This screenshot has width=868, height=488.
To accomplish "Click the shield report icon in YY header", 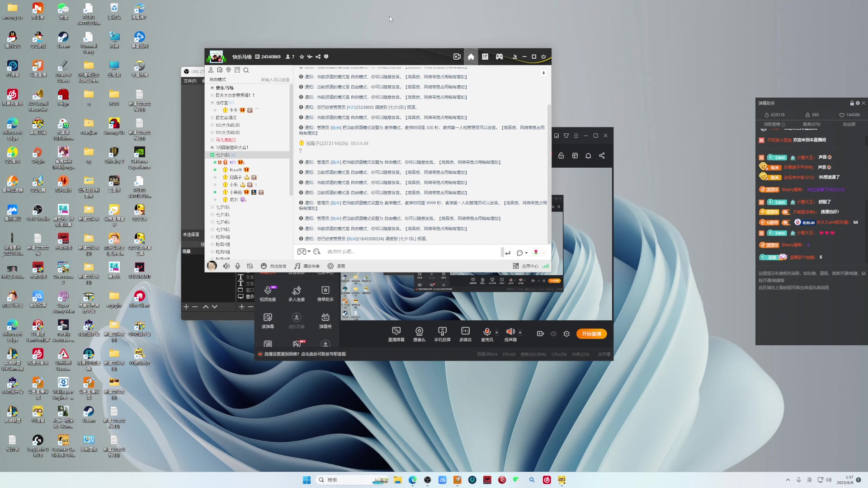I will (x=326, y=56).
